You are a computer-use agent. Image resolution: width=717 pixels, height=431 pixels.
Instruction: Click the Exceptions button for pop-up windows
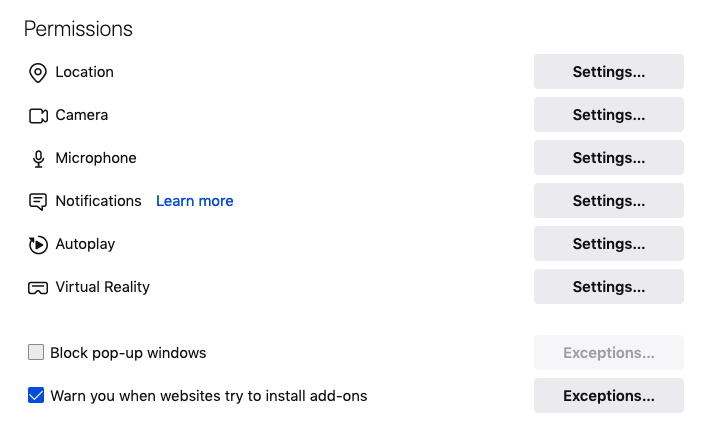click(x=608, y=353)
